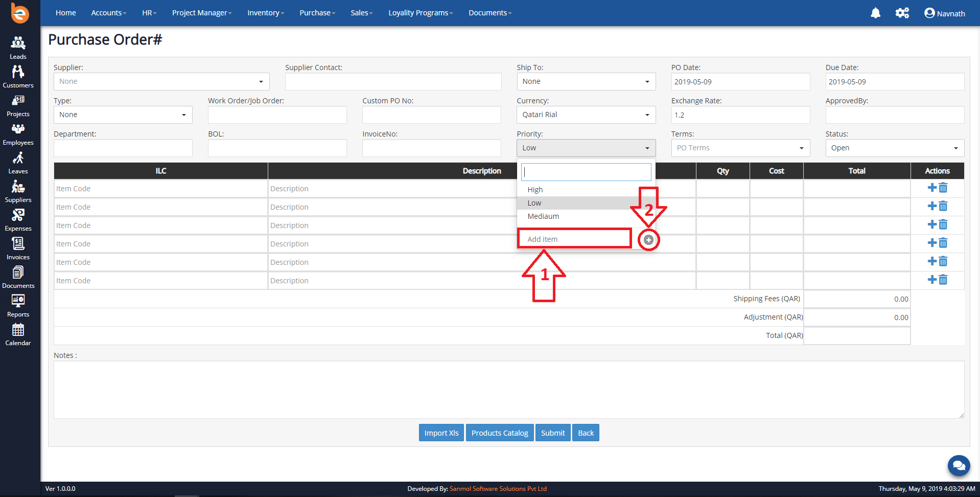Delete the fourth item row with trash icon

943,243
